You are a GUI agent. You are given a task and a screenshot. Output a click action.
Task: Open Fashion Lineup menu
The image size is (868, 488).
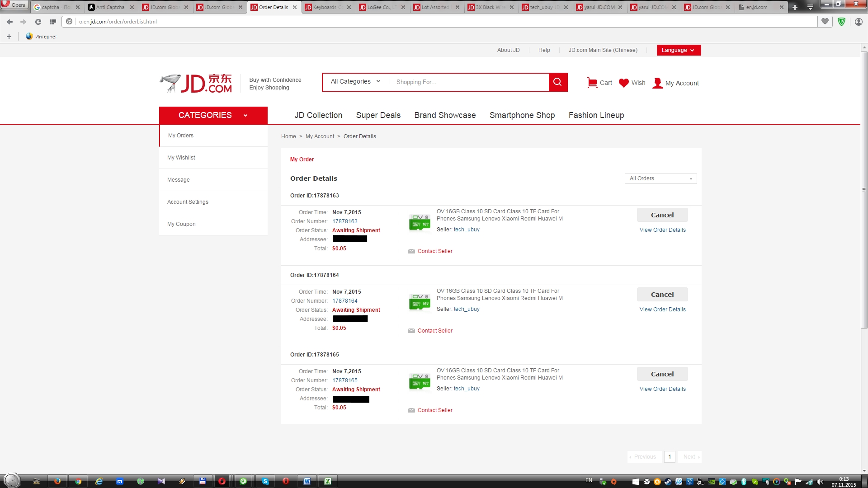point(596,115)
